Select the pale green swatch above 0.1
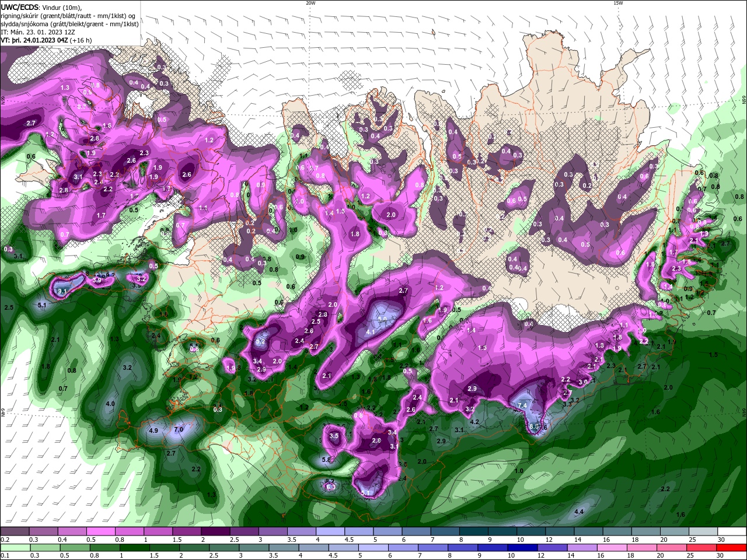 tap(15, 548)
